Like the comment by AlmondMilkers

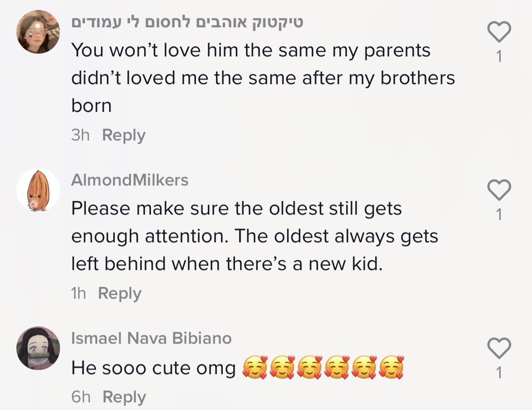click(x=499, y=190)
